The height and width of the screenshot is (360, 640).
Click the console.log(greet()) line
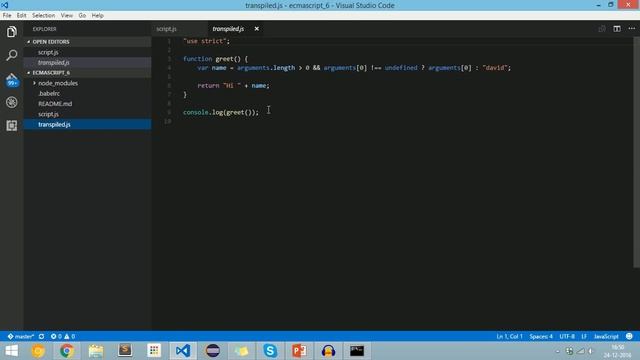click(x=221, y=112)
